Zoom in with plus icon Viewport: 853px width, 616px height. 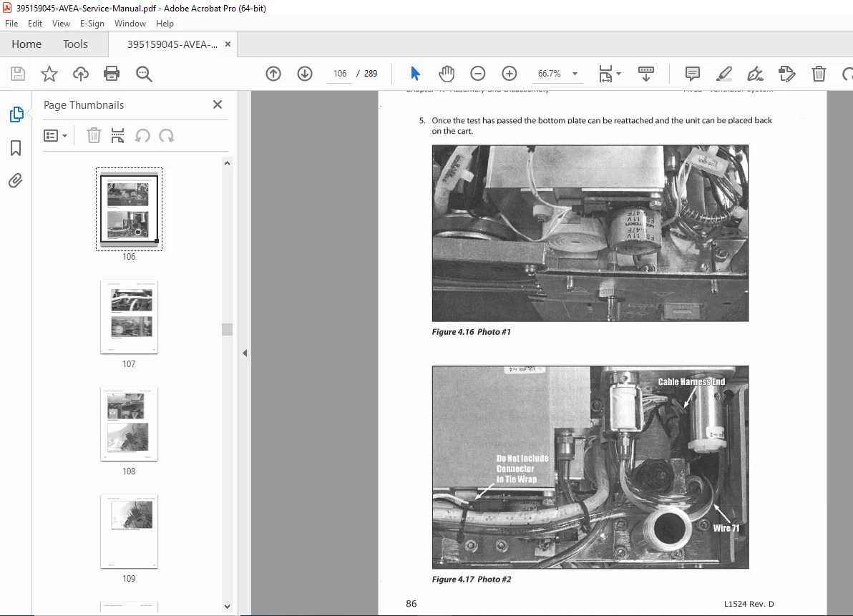pos(510,74)
